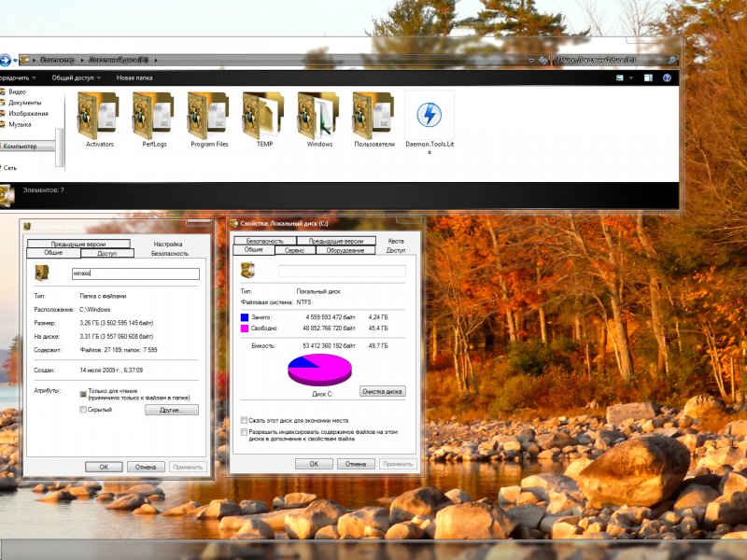Click the winsxs properties title bar icon
This screenshot has width=747, height=560.
27,226
